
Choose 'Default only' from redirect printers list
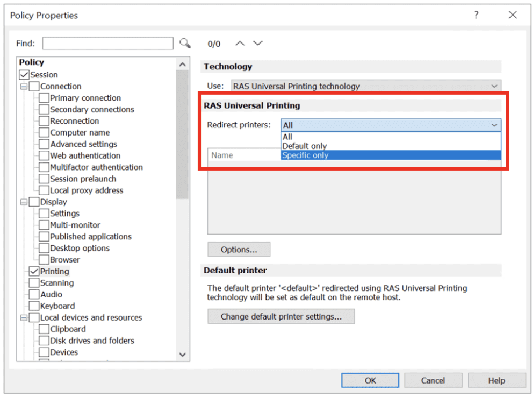[304, 146]
